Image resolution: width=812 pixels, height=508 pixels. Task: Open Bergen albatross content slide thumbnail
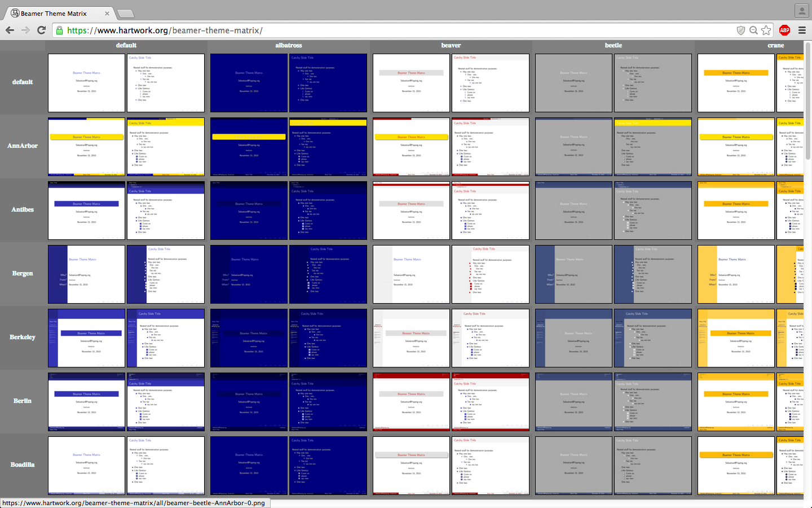[328, 274]
